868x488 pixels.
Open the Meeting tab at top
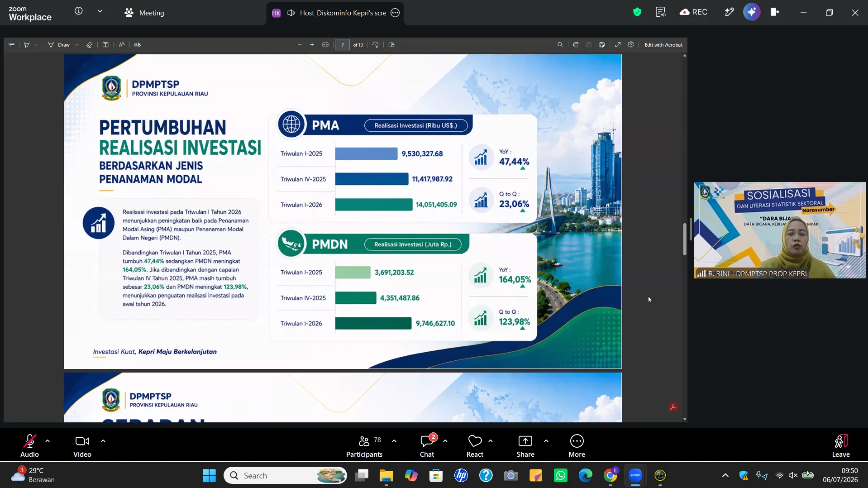tap(144, 13)
